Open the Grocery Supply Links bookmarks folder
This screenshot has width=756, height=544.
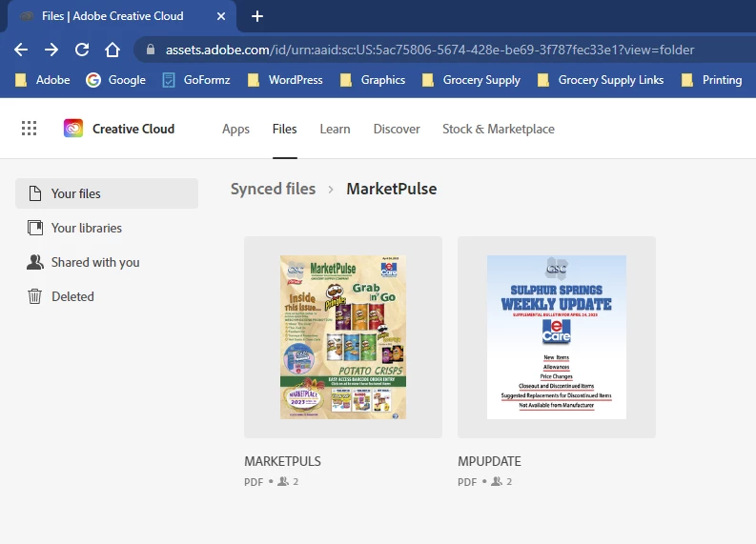(x=601, y=80)
